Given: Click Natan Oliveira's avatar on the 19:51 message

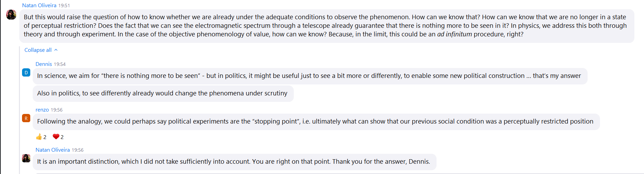Looking at the screenshot, I should pos(11,14).
